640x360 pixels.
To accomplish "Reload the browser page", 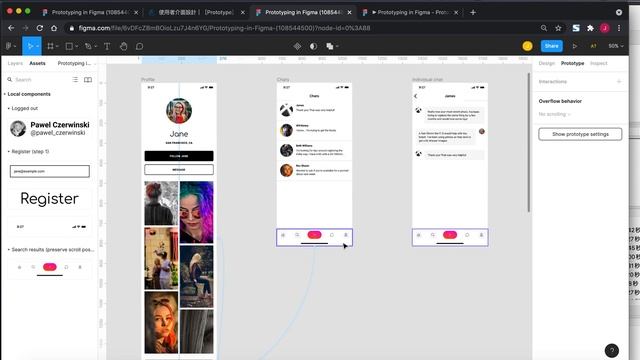I will [x=40, y=28].
